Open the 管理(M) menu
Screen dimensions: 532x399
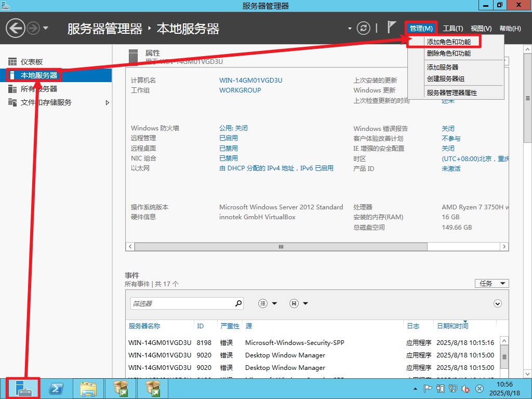(x=421, y=29)
